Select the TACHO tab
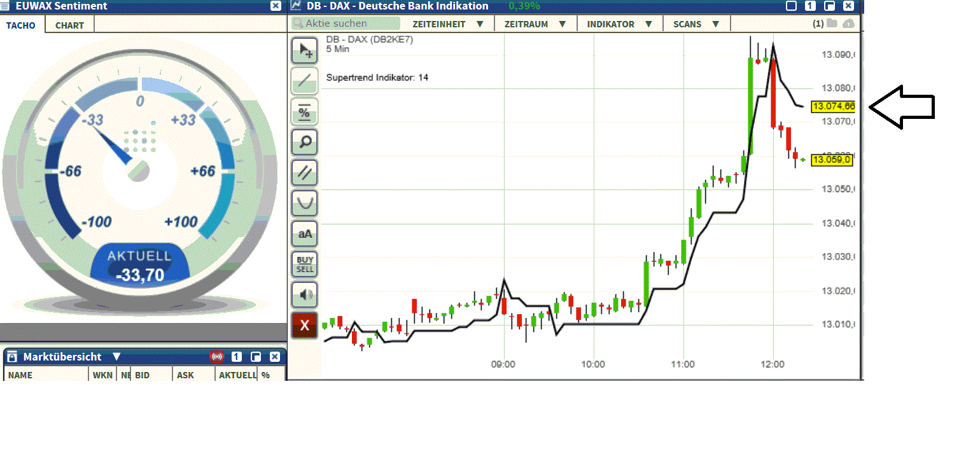This screenshot has height=454, width=980. 21,25
